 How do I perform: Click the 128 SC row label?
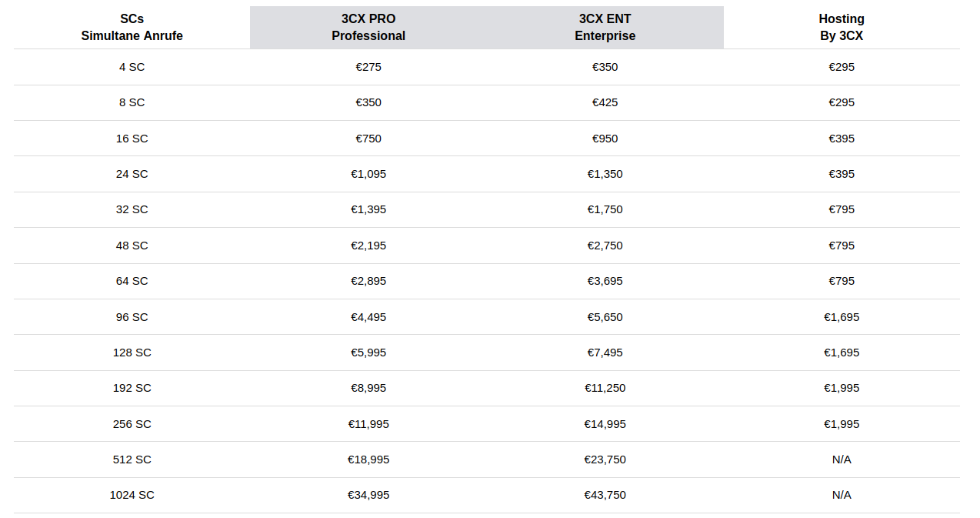click(132, 353)
